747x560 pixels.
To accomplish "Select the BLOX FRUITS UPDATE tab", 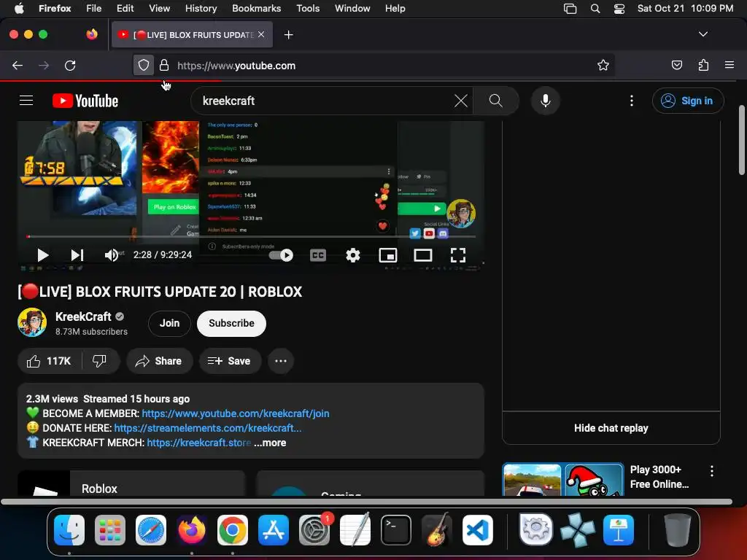I will [x=193, y=35].
